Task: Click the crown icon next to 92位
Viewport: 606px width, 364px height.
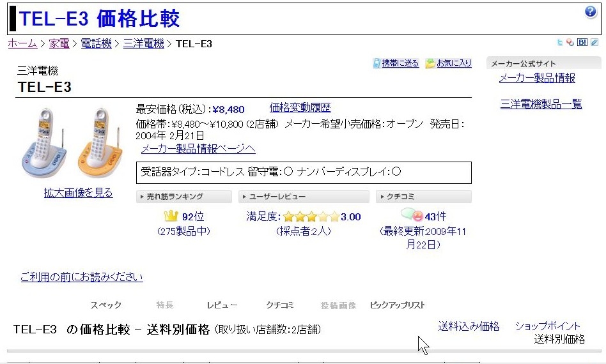Action: pyautogui.click(x=171, y=216)
